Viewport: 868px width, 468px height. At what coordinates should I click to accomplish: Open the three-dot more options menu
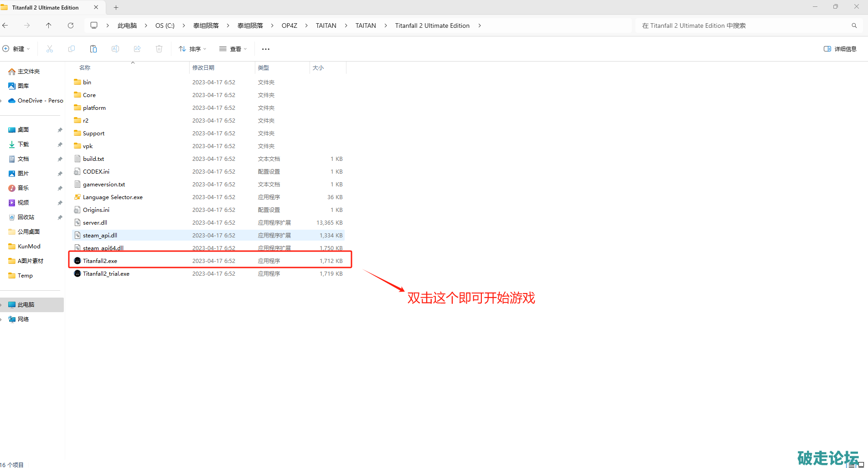click(x=266, y=49)
